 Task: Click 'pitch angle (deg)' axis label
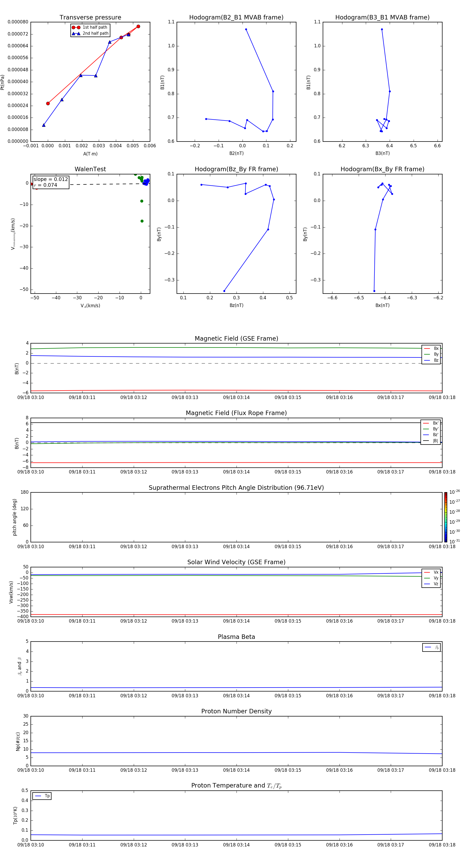click(x=14, y=517)
